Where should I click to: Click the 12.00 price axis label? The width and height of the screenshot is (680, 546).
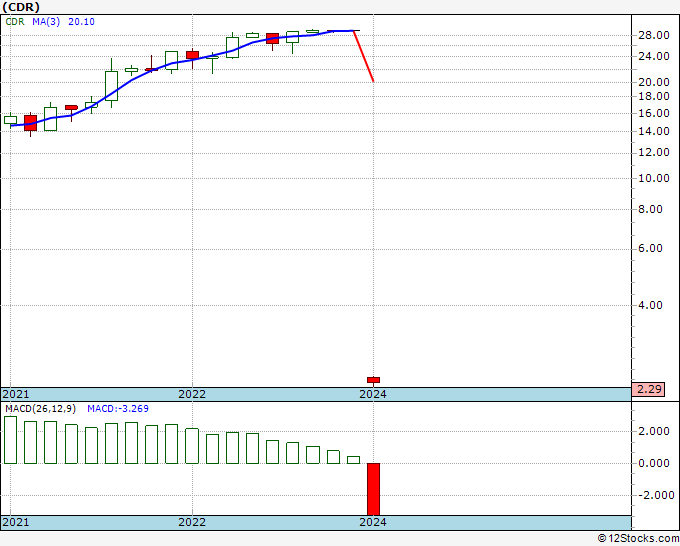coord(654,152)
